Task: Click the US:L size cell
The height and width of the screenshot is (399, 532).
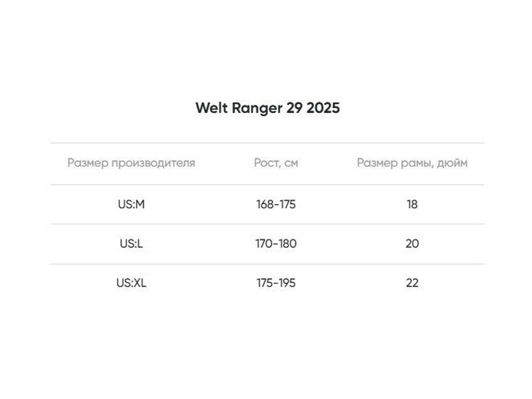Action: tap(131, 244)
